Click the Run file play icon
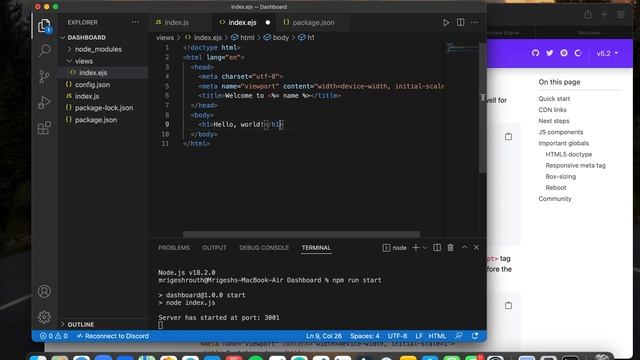The width and height of the screenshot is (640, 360). coord(446,22)
